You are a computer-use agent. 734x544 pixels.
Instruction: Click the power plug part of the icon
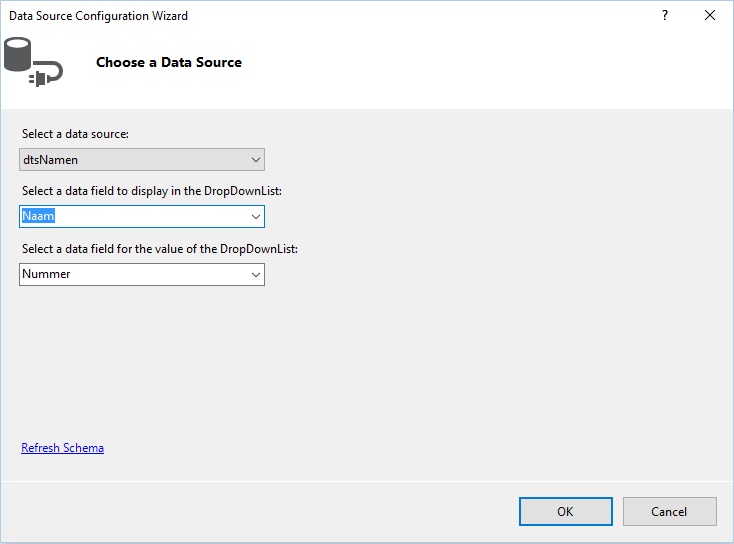coord(46,74)
